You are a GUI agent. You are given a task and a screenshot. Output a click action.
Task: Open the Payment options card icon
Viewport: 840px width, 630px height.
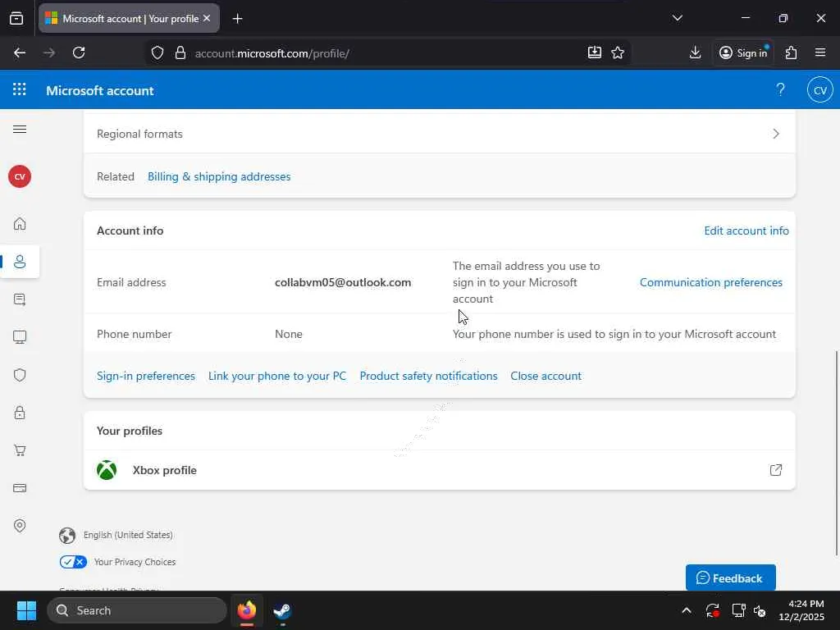tap(20, 488)
